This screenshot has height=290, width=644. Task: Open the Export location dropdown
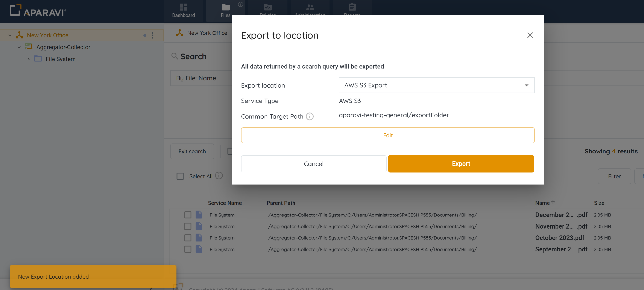436,85
